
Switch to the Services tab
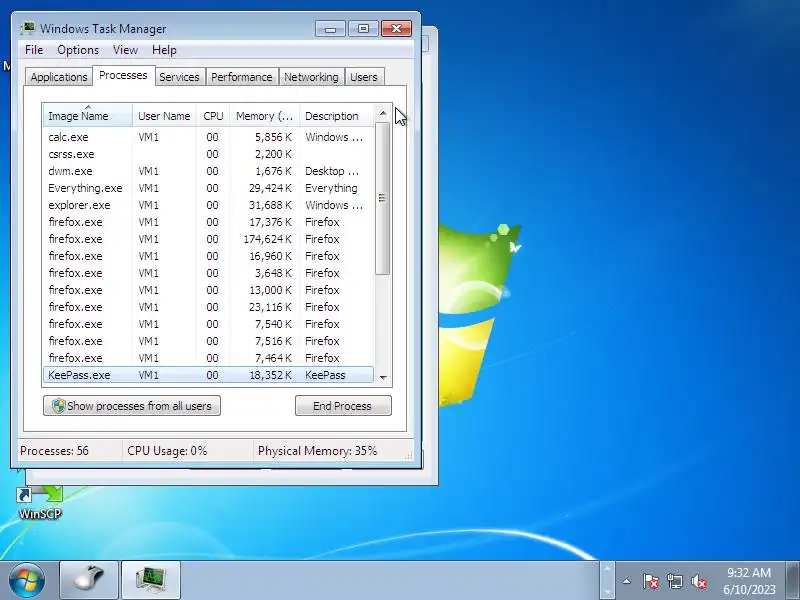[x=179, y=77]
